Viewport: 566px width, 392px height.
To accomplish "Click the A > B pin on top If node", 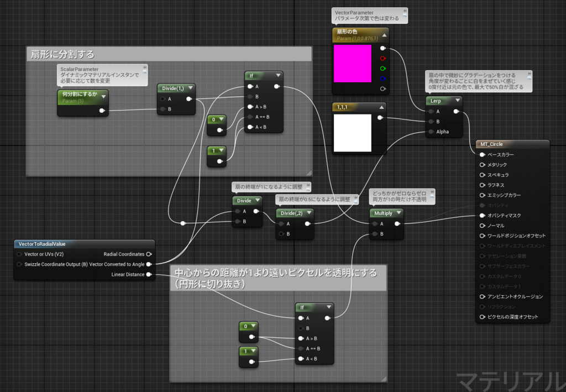I will (x=250, y=107).
